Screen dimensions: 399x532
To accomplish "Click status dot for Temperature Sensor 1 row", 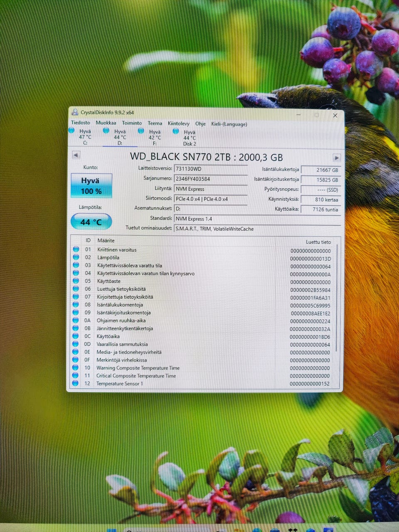I will tap(75, 384).
